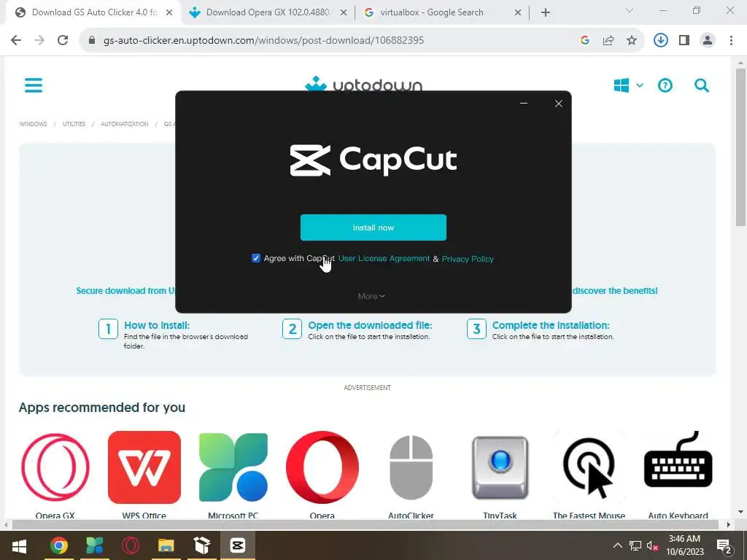The image size is (747, 560).
Task: Open CapCut Privacy Policy link
Action: pos(468,259)
